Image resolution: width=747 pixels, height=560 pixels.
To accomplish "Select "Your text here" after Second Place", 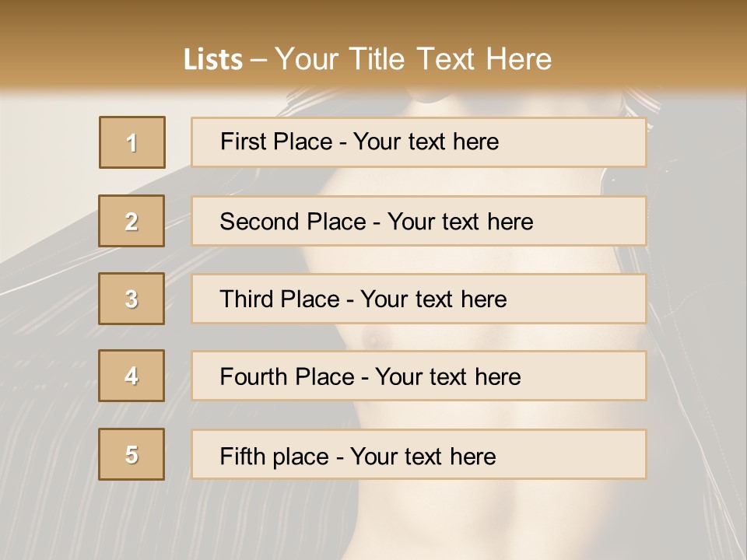I will click(460, 222).
